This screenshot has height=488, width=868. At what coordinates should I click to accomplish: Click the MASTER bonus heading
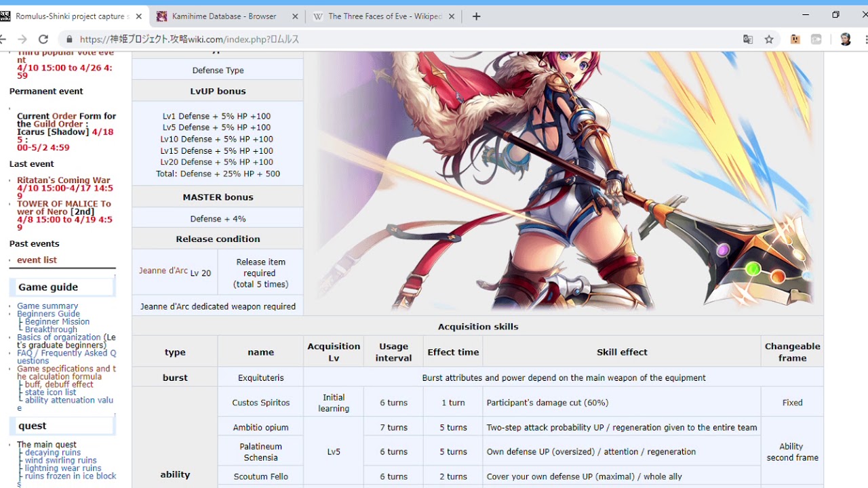[x=218, y=197]
